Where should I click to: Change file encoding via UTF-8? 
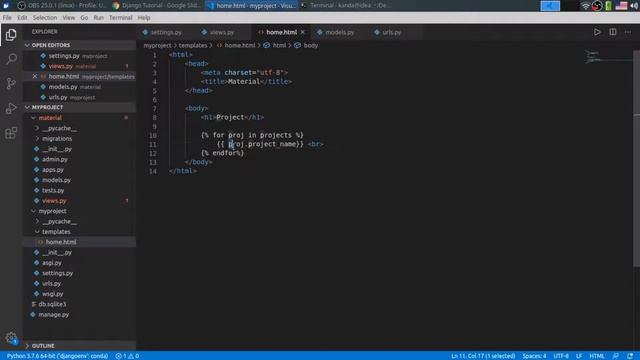(561, 356)
